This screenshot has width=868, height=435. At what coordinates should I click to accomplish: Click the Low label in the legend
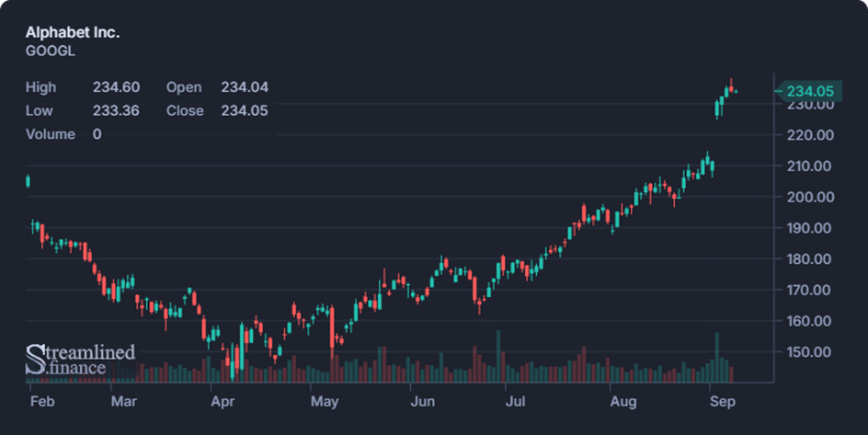click(39, 110)
